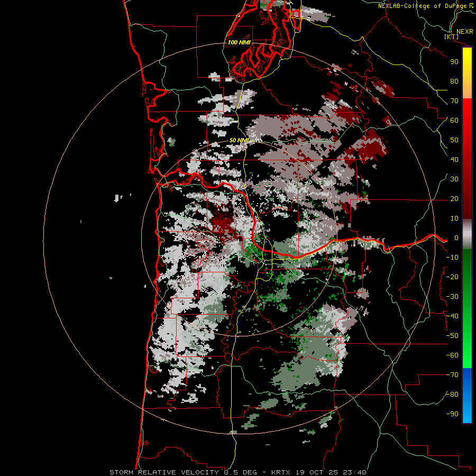Viewport: 476px width, 476px height.
Task: Click the 50 value on the velocity scale
Action: click(x=454, y=140)
